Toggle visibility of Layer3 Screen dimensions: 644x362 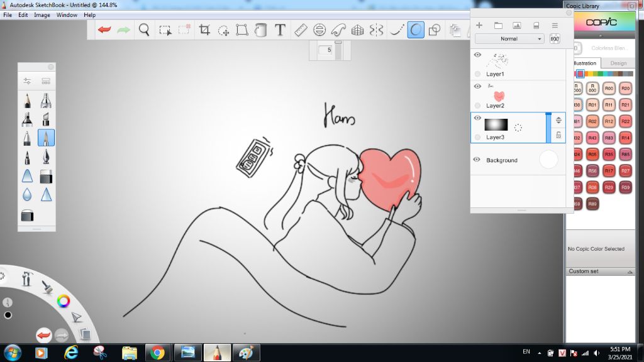pos(477,118)
